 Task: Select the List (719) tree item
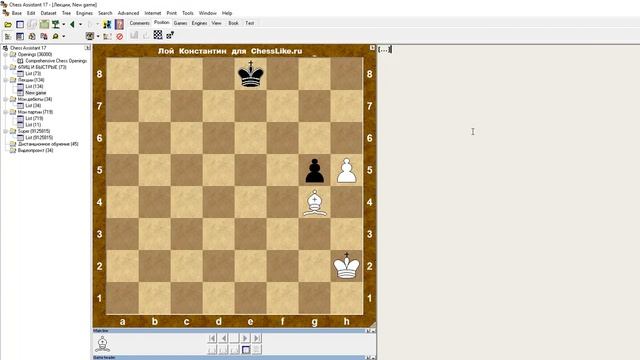click(34, 118)
